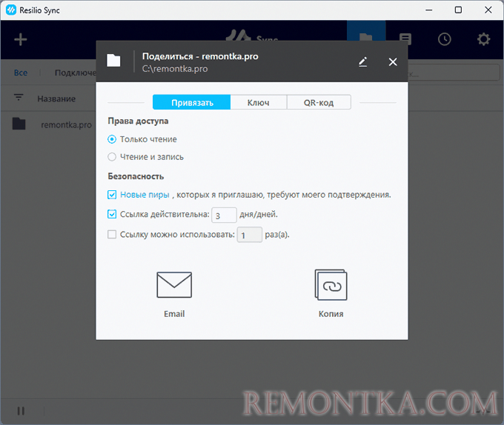Viewport: 504px width, 425px height.
Task: Click the copy link icon
Action: tap(331, 285)
